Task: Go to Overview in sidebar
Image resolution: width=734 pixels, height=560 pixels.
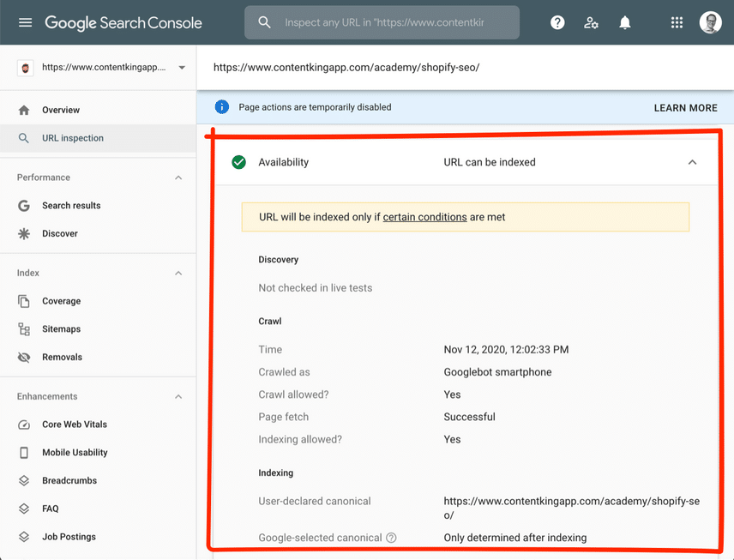Action: pos(61,110)
